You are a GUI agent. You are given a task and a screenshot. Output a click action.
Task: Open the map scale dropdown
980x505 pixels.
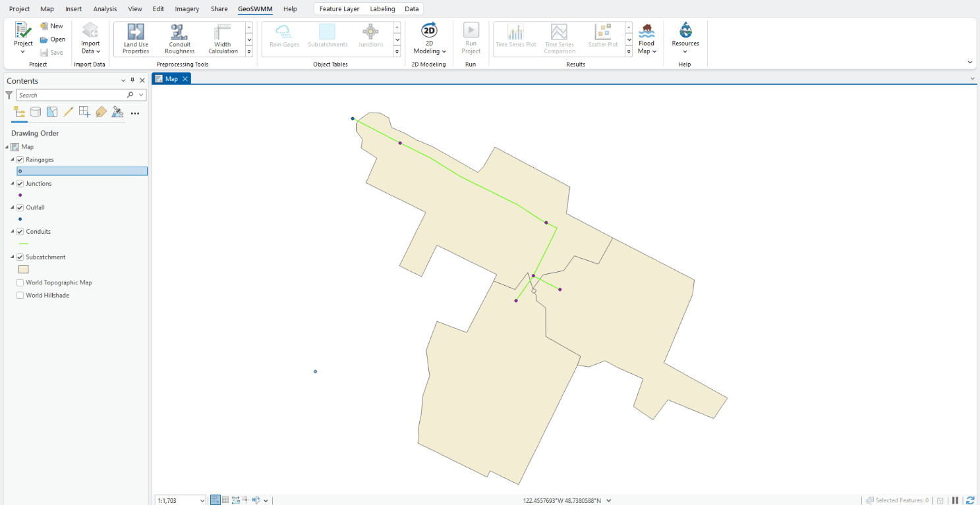[x=201, y=500]
